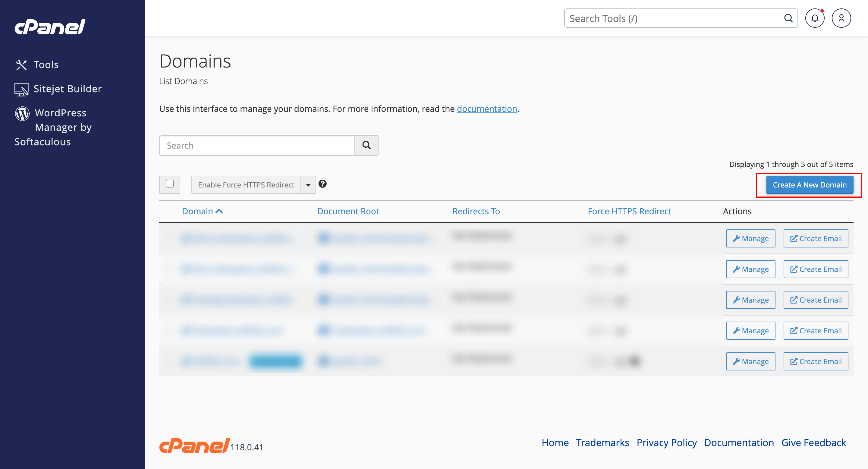Open the Give Feedback footer link
This screenshot has width=868, height=469.
click(x=814, y=442)
